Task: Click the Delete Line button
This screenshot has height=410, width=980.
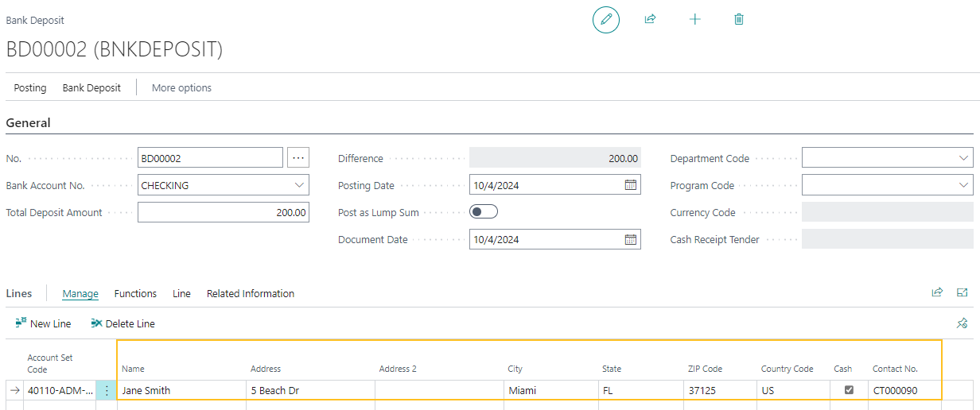Action: pos(123,323)
